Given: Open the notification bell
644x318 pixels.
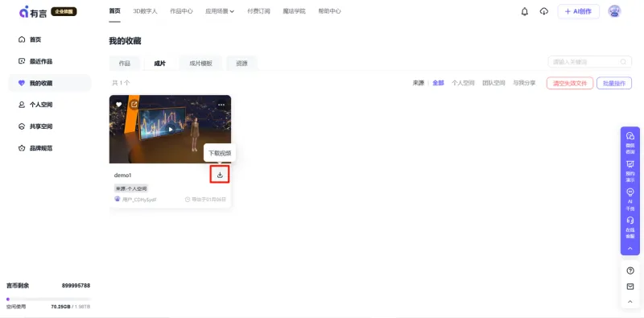Looking at the screenshot, I should [x=525, y=11].
